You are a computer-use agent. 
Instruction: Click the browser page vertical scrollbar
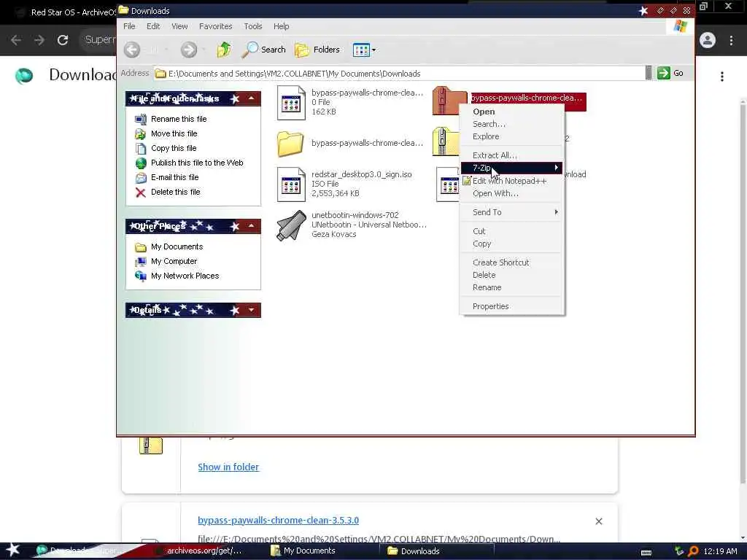pos(743,293)
